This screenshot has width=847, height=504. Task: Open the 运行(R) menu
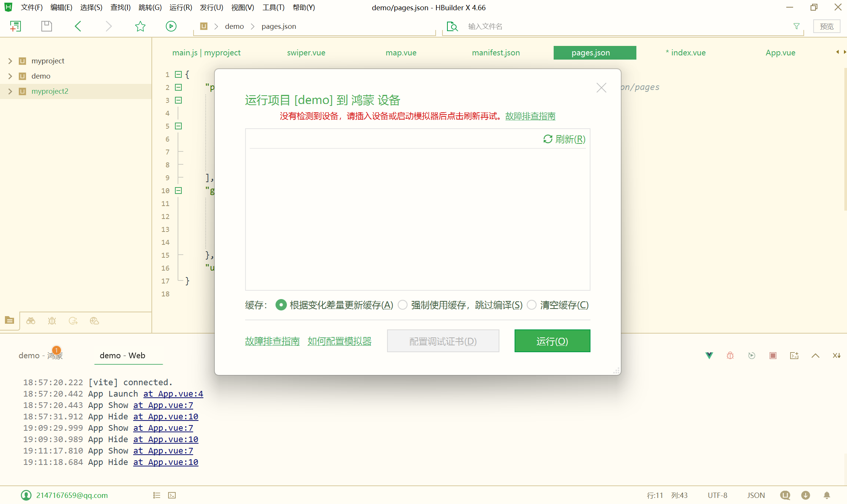(x=181, y=8)
